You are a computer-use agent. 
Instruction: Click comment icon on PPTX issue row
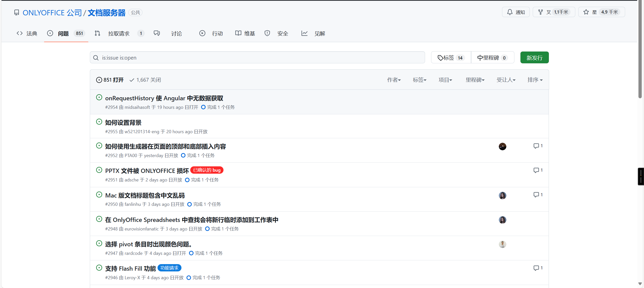pyautogui.click(x=536, y=170)
